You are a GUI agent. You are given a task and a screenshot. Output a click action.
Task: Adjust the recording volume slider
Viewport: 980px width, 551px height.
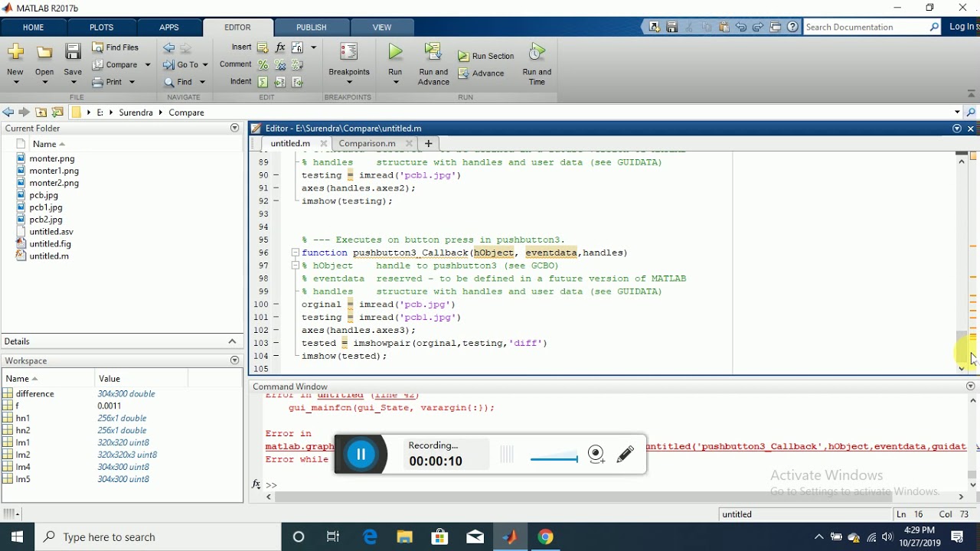click(554, 459)
